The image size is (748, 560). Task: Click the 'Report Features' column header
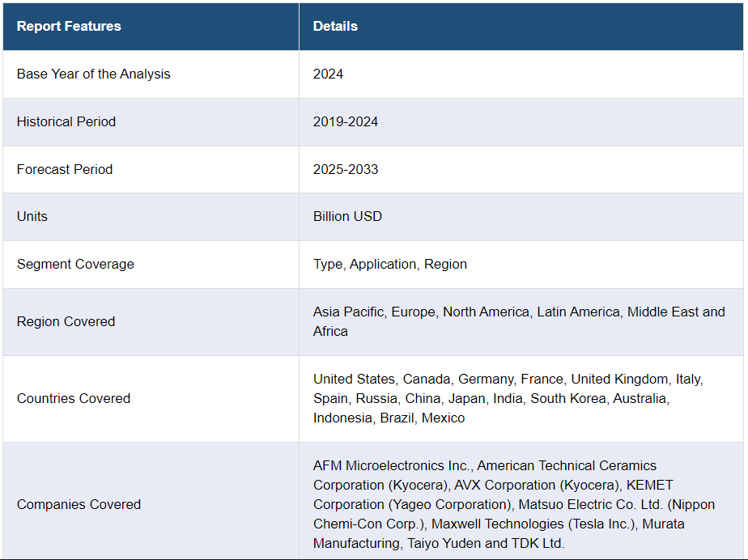tap(151, 26)
